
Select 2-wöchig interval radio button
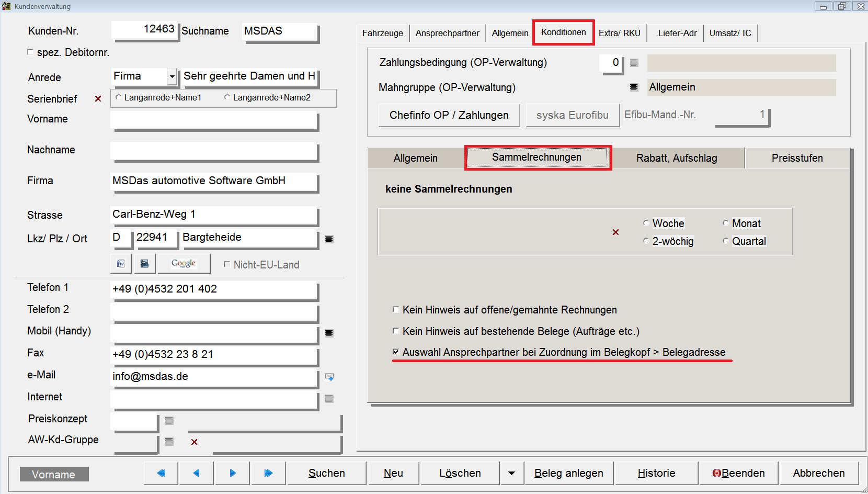tap(646, 241)
